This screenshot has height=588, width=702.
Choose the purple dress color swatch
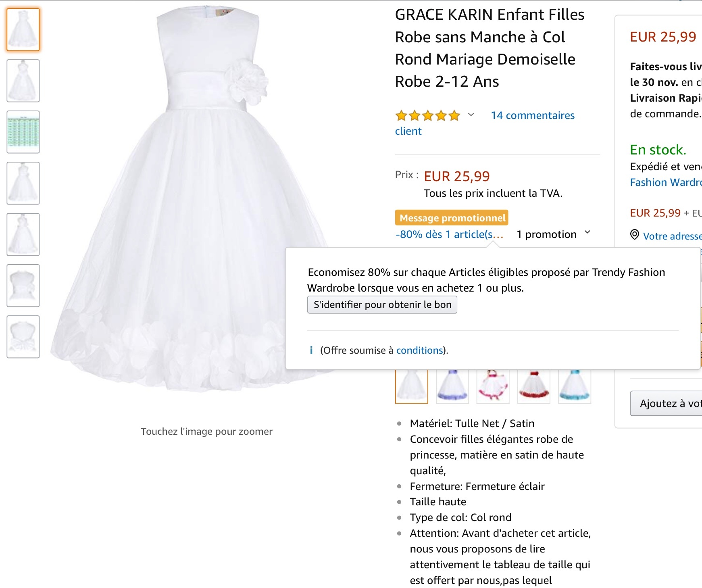(x=452, y=386)
